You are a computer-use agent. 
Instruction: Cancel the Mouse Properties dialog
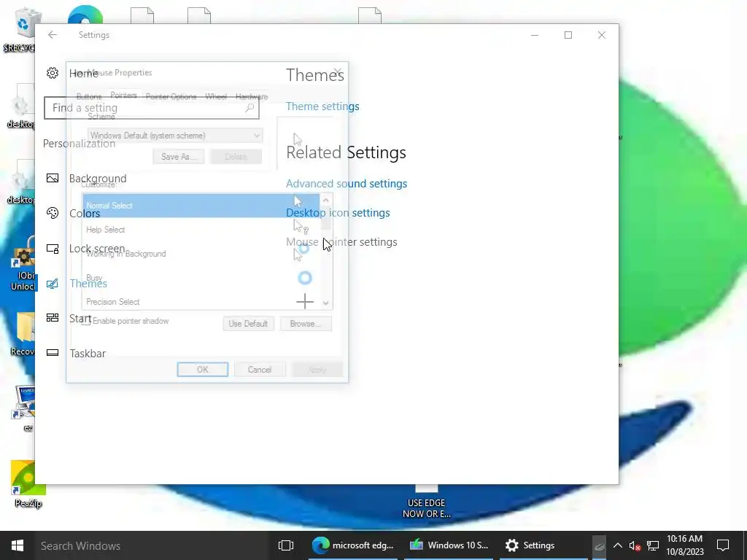point(260,370)
